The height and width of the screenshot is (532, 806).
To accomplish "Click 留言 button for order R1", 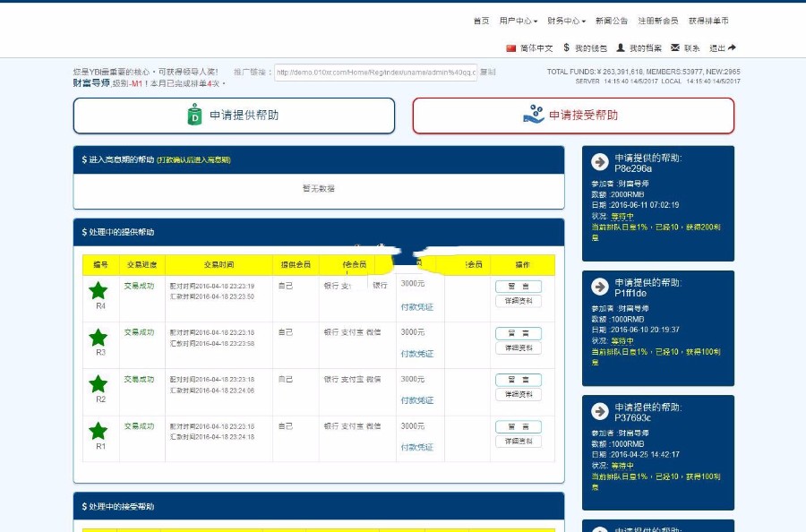I will pos(519,426).
